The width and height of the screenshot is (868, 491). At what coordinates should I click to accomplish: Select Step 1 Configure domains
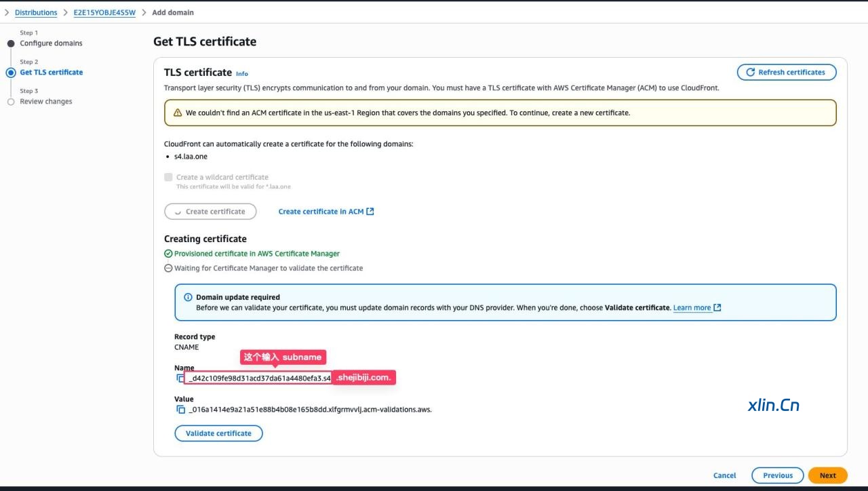[x=51, y=43]
